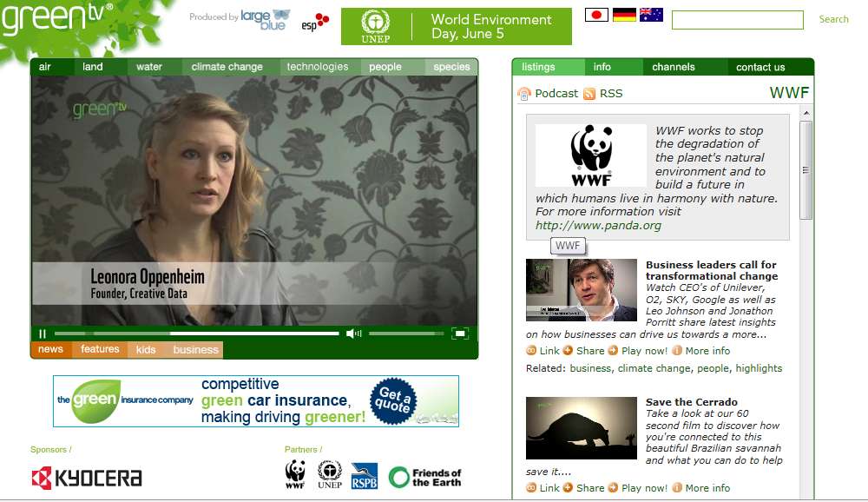
Task: Click the Japanese flag icon
Action: coord(596,15)
